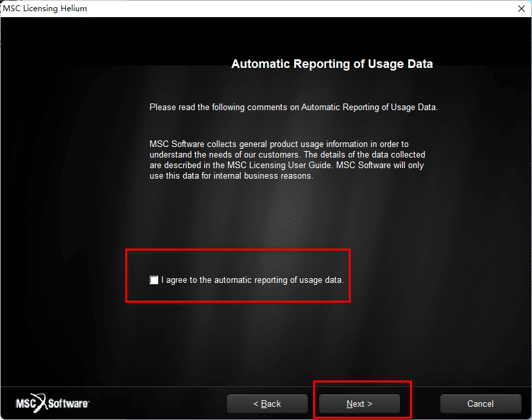532x420 pixels.
Task: Click the 'MSC' letters in the bottom logo
Action: pyautogui.click(x=26, y=404)
